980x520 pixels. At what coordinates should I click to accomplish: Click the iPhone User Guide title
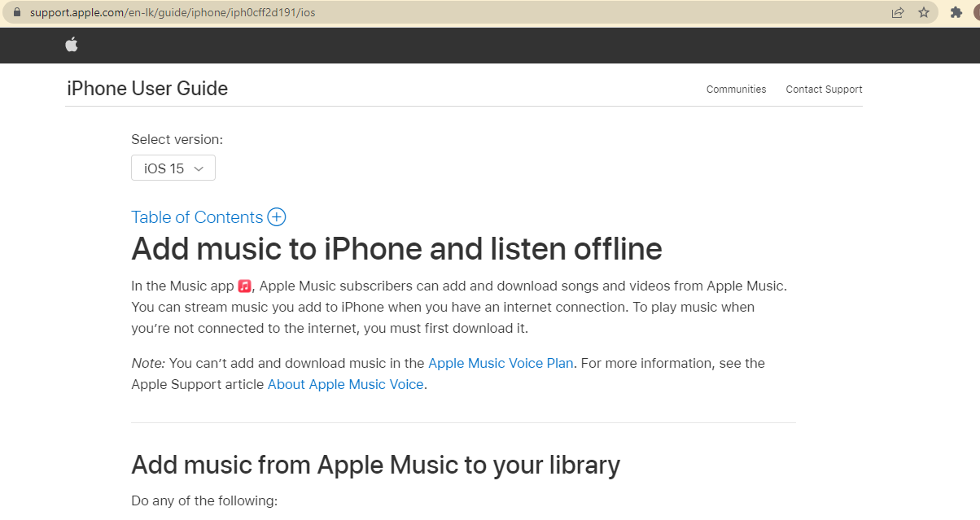click(x=147, y=89)
